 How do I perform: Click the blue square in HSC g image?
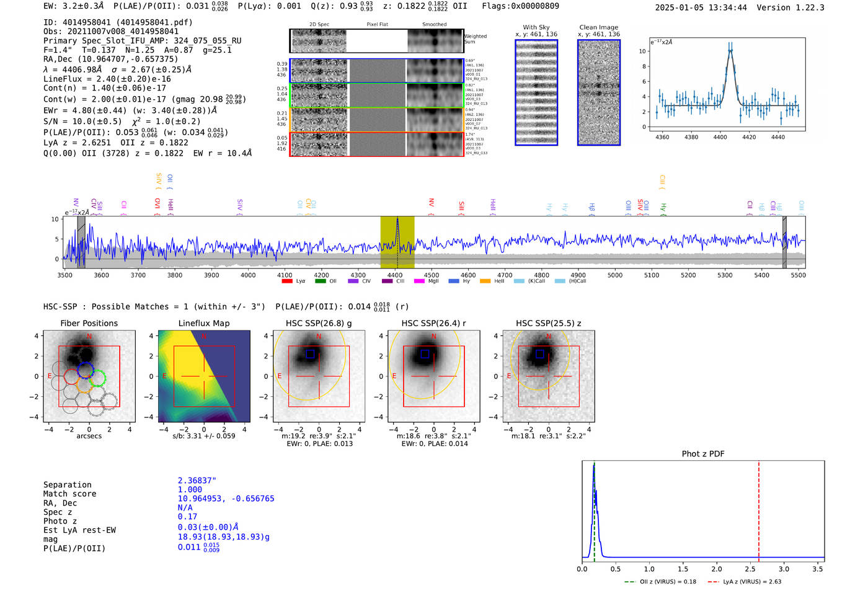pos(310,354)
